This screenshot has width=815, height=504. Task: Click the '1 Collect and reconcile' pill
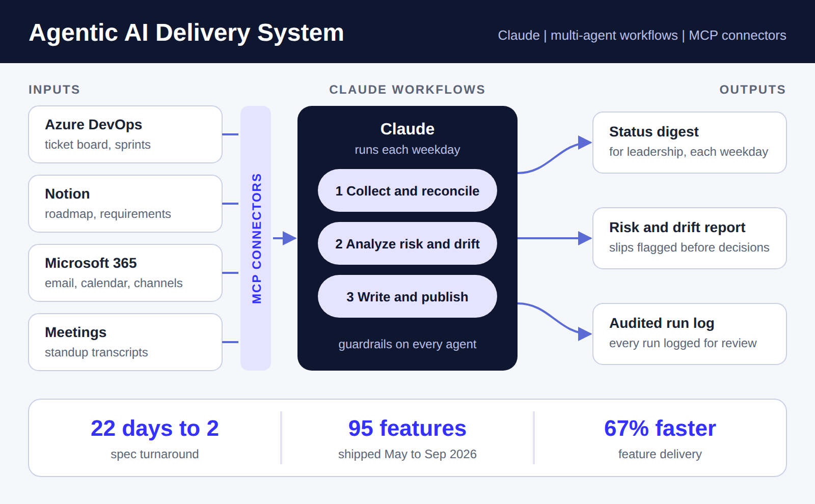pos(407,190)
